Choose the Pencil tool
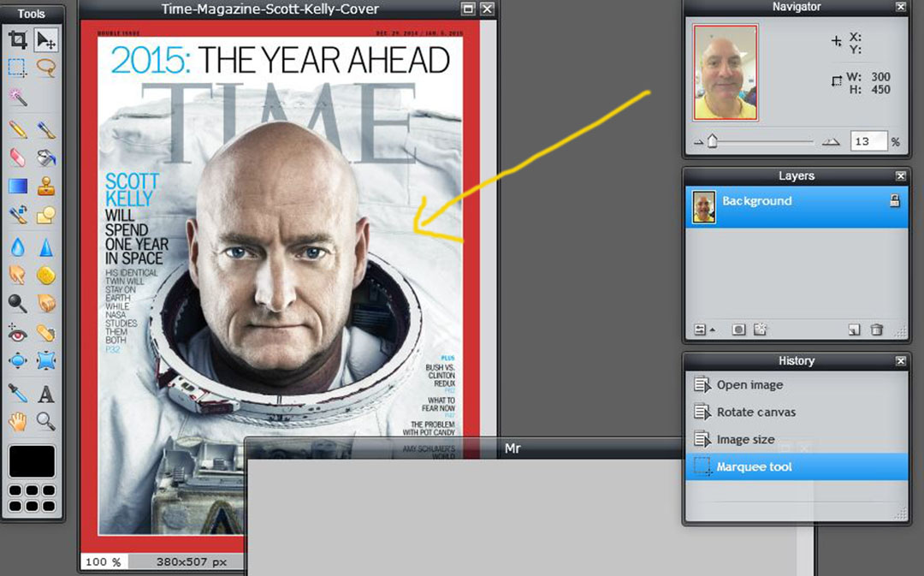924x576 pixels. [x=18, y=129]
